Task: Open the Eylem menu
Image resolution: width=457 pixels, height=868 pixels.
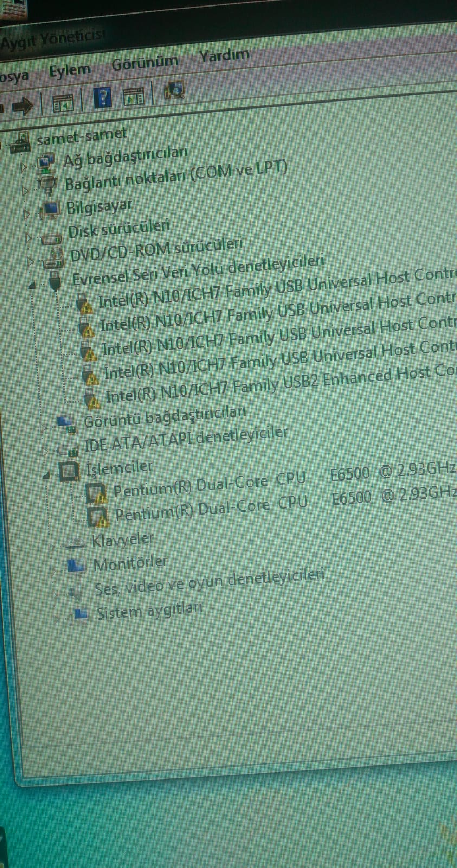Action: pos(69,71)
